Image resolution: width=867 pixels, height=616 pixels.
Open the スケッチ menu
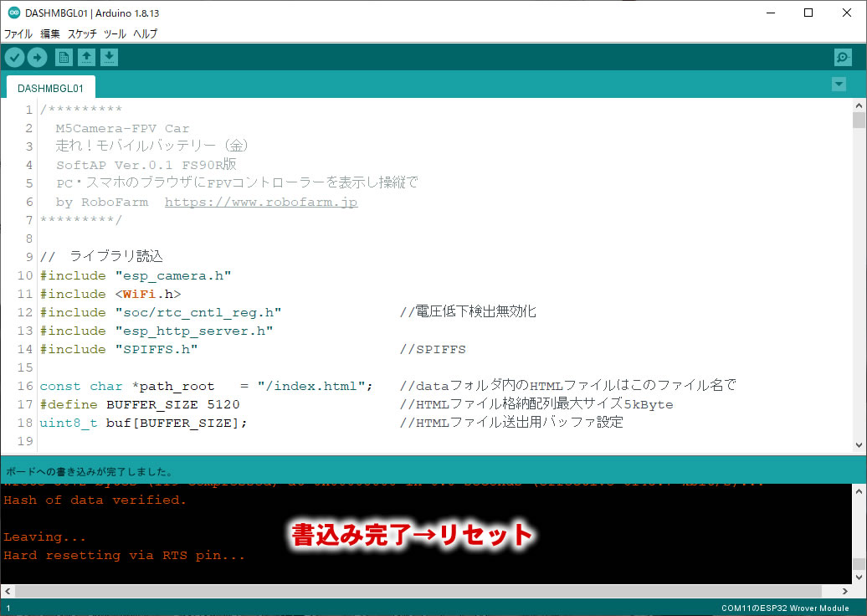(x=82, y=33)
